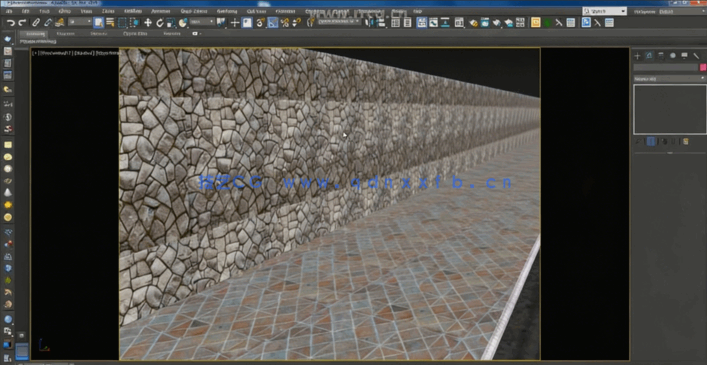Click Configure Modifier Sets icon below stack
Viewport: 707px width, 365px height.
click(x=685, y=141)
